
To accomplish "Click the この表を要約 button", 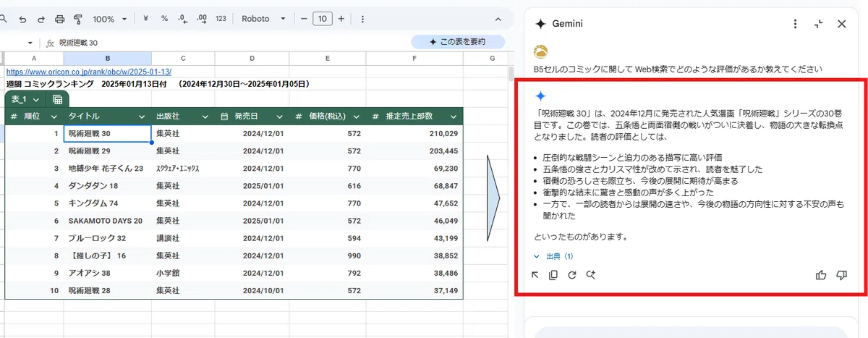I will click(458, 41).
